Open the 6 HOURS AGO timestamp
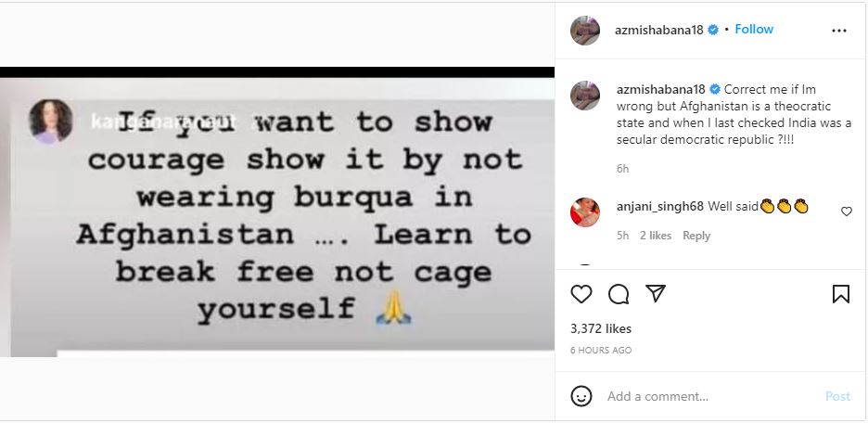868x423 pixels. pyautogui.click(x=601, y=351)
